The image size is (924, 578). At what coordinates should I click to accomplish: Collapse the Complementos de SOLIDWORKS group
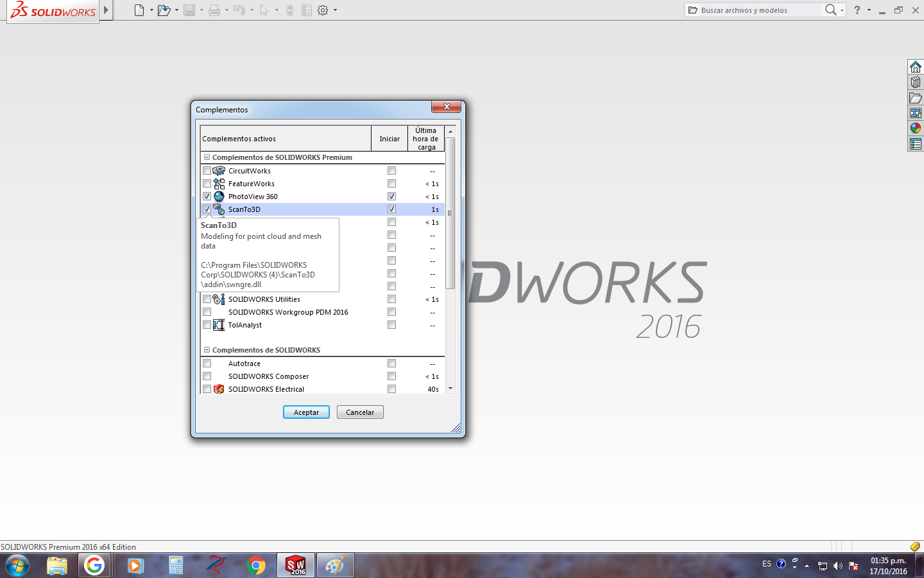207,350
